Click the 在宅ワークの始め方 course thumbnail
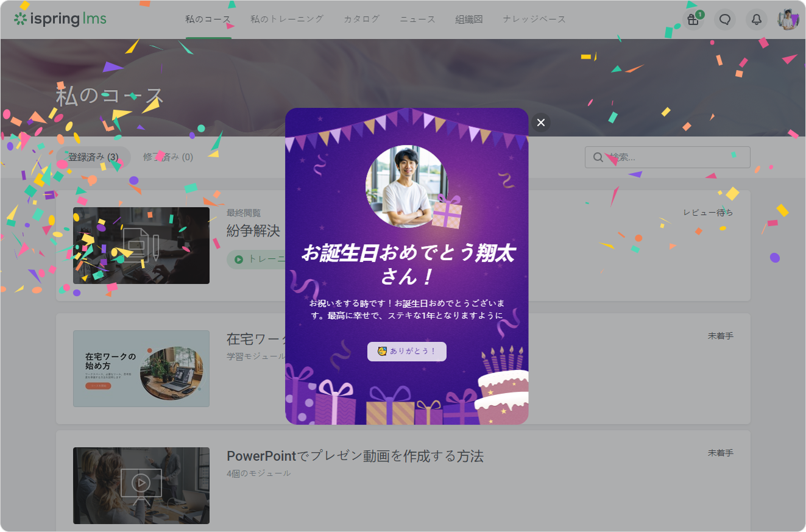This screenshot has height=532, width=806. click(141, 369)
